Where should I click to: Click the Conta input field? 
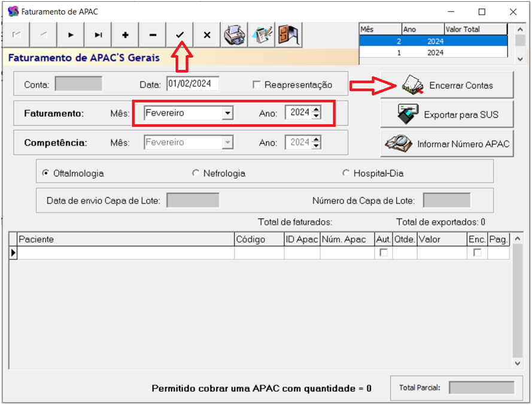(78, 84)
